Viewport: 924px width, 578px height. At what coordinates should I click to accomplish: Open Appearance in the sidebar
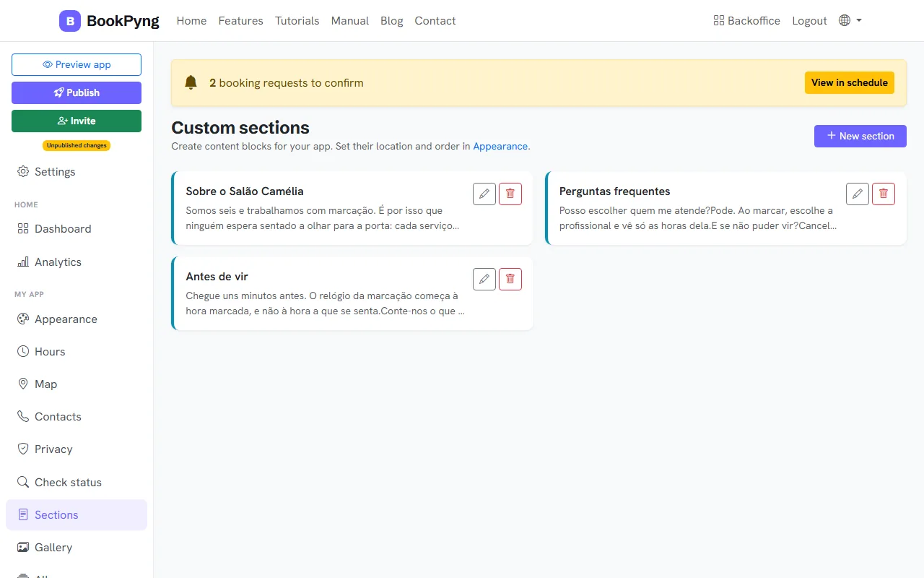(77, 319)
